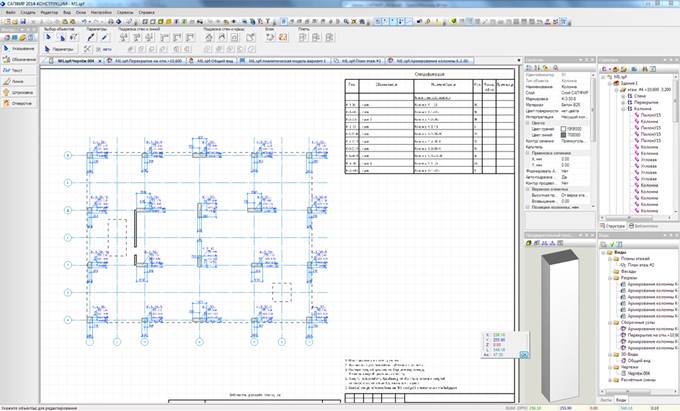
Task: Click the 3D column preview thumbnail
Action: pyautogui.click(x=559, y=324)
